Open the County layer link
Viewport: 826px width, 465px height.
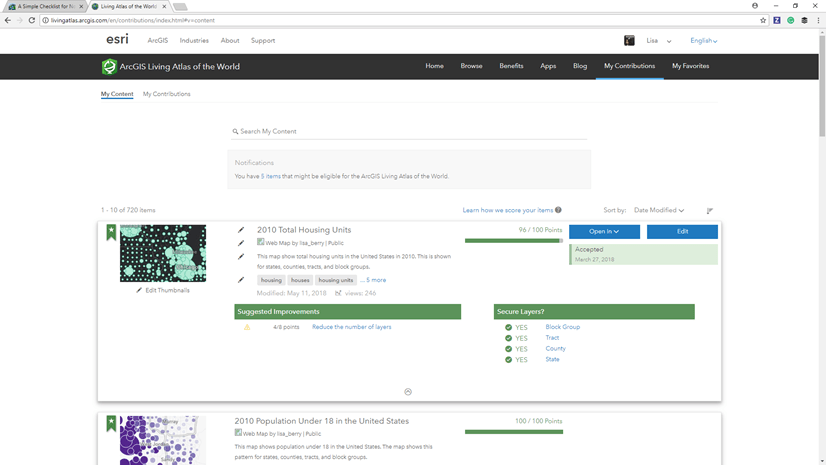555,349
